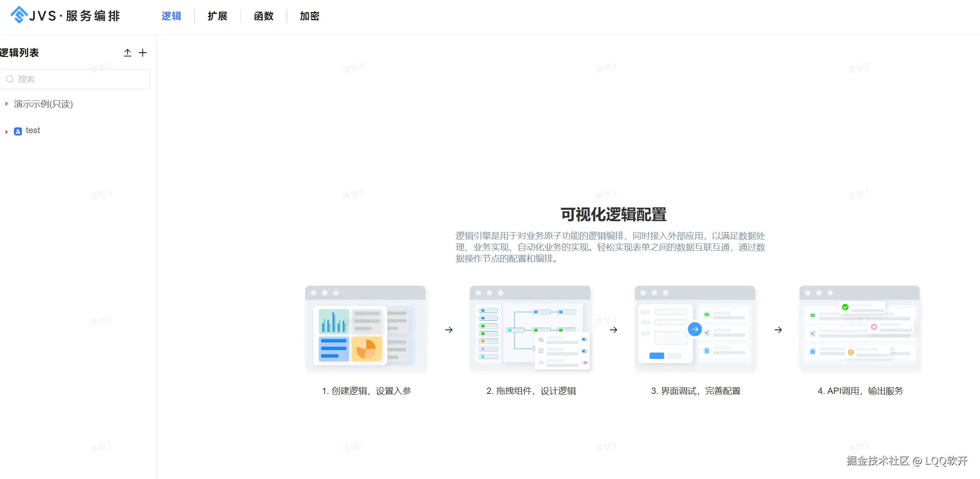Screen dimensions: 980x479
Task: Click the upload/import icon in 逻辑列表 panel
Action: tap(128, 53)
